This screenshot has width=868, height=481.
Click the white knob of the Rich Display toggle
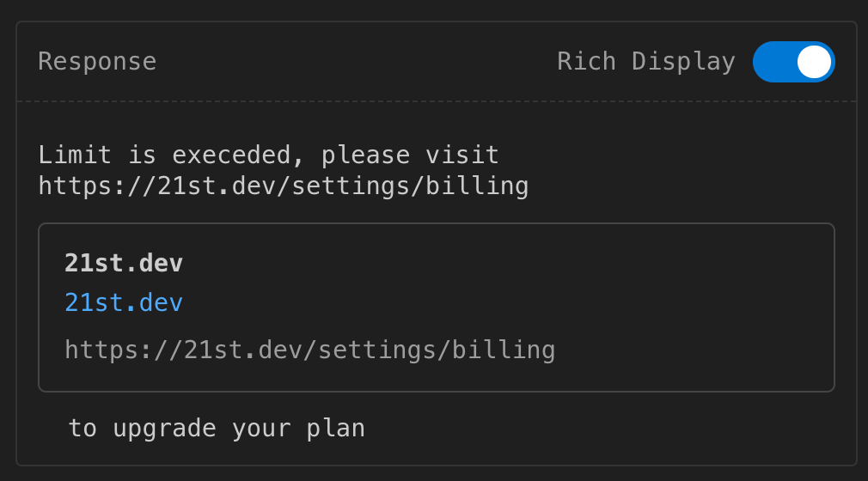[813, 62]
